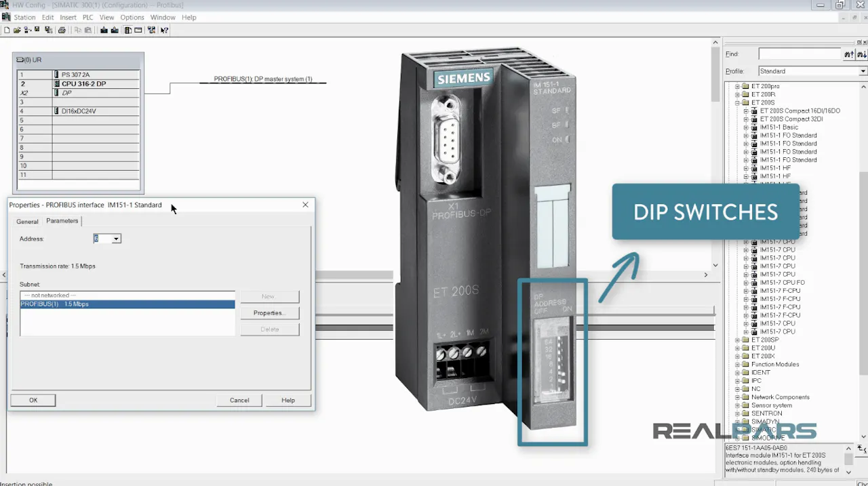Viewport: 868px width, 486px height.
Task: Expand the ET 200X tree node
Action: pyautogui.click(x=737, y=357)
